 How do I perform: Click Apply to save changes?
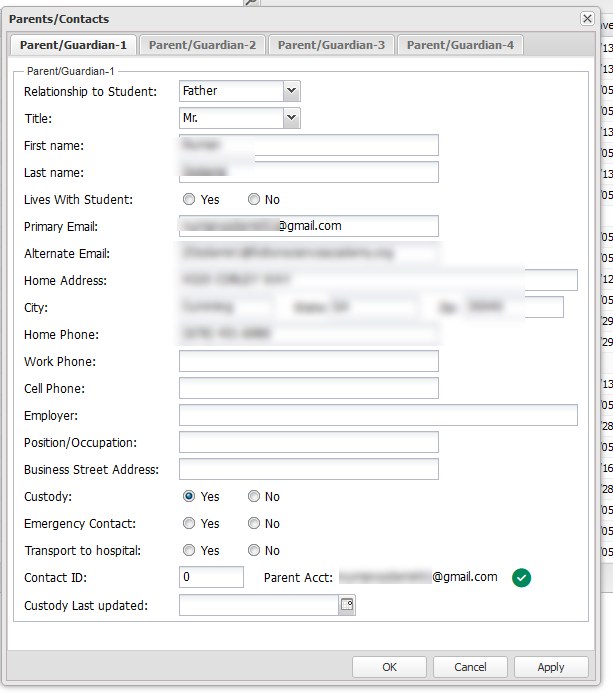551,667
